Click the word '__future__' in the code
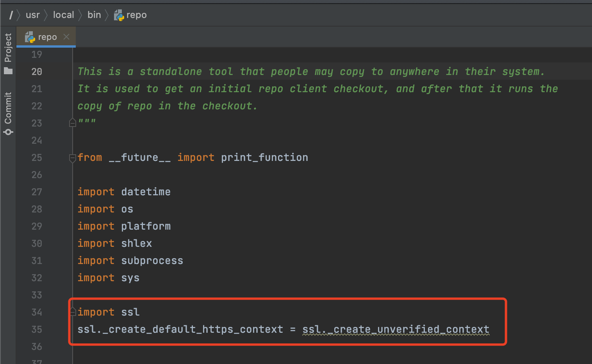This screenshot has width=592, height=364. point(139,158)
